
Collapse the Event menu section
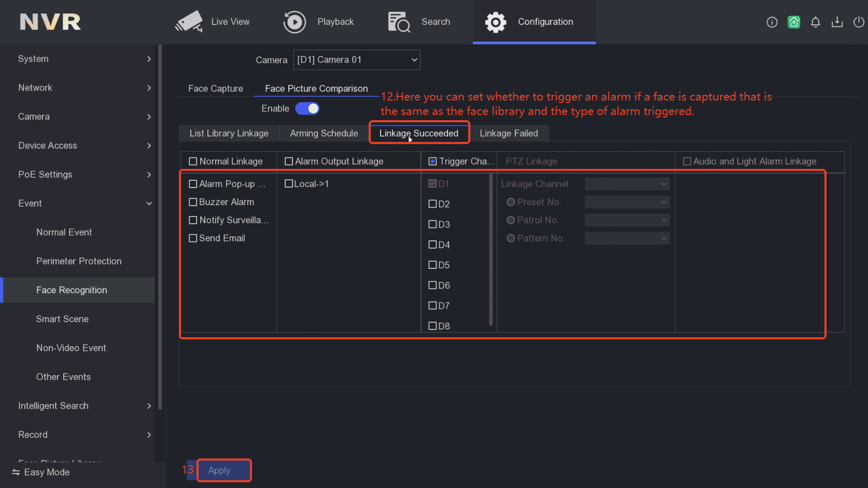tap(83, 204)
